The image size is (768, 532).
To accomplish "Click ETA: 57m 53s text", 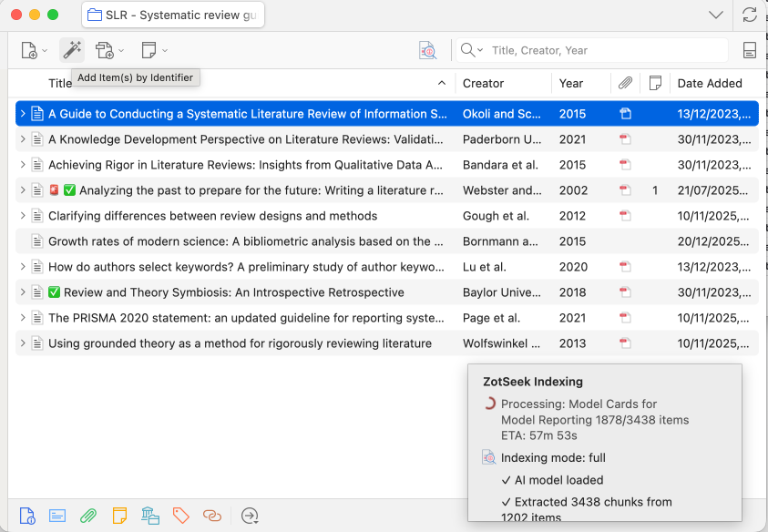I will 538,435.
